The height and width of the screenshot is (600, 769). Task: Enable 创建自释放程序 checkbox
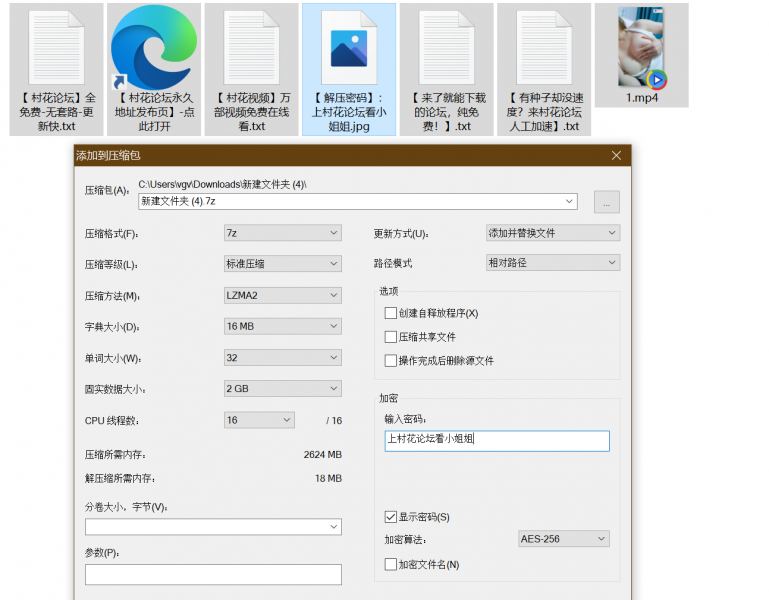click(x=391, y=313)
